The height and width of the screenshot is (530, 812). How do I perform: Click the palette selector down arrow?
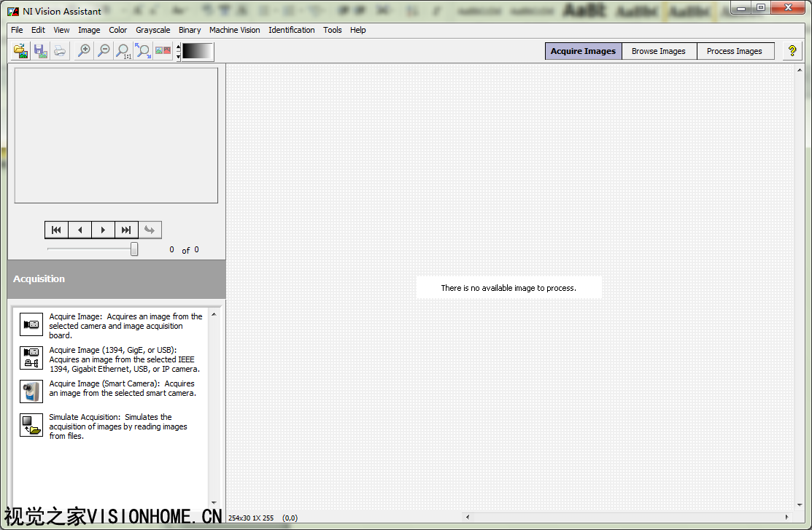[178, 56]
